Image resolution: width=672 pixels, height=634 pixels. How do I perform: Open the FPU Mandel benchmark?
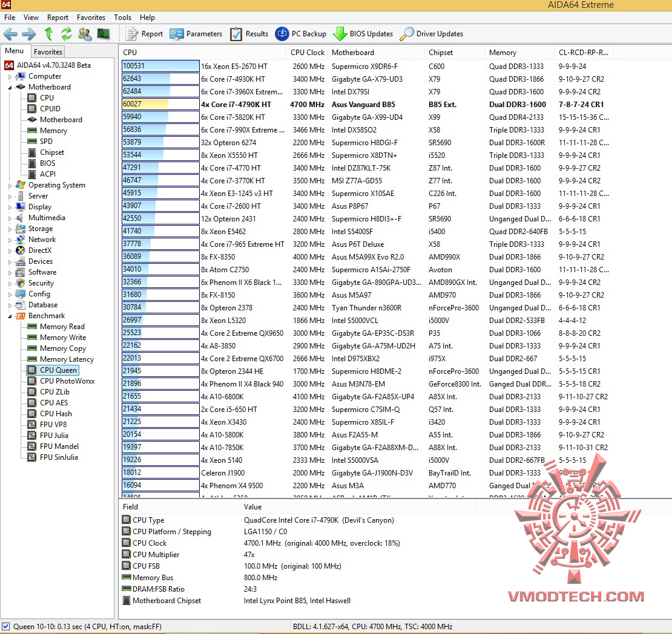(x=53, y=446)
